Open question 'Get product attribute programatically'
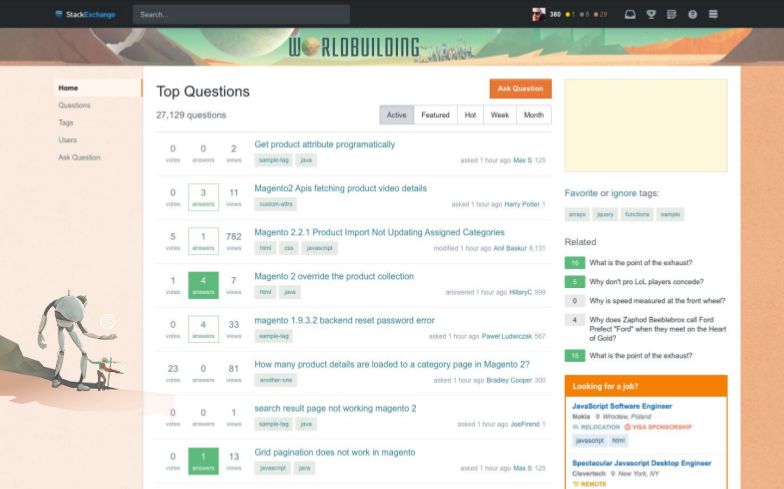Image resolution: width=784 pixels, height=489 pixels. (x=324, y=144)
